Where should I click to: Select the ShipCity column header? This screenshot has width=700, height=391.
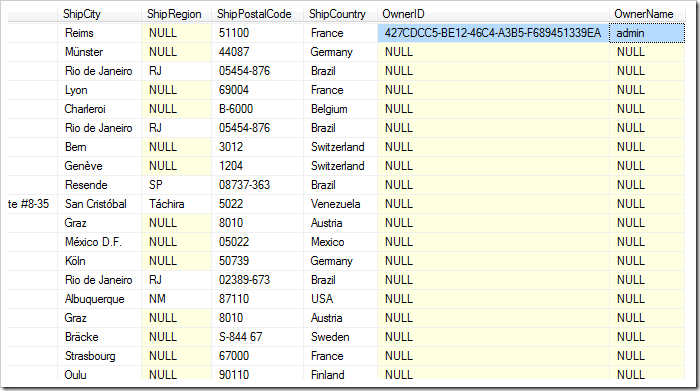(x=99, y=14)
